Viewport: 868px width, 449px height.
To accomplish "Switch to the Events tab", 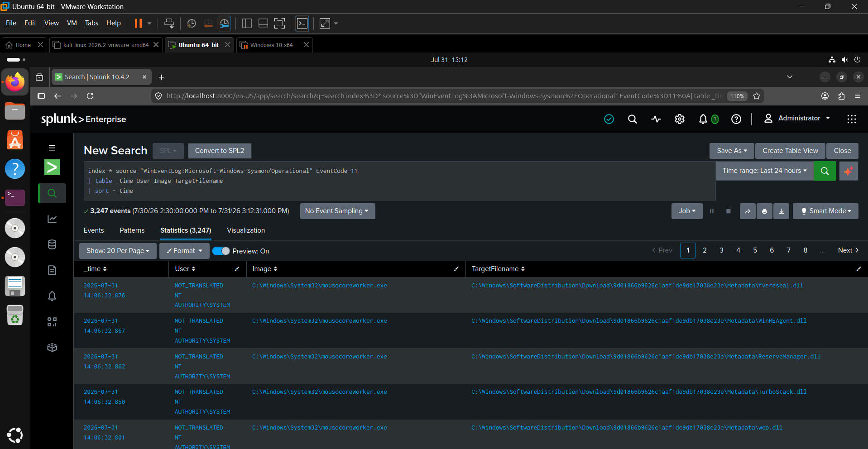I will pyautogui.click(x=94, y=230).
